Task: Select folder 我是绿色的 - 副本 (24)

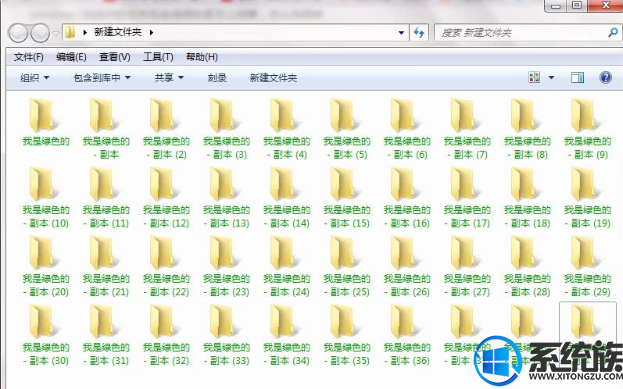Action: click(286, 266)
